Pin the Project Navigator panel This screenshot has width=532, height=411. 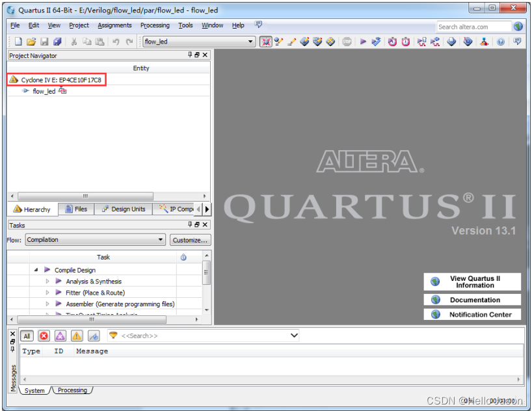tap(190, 55)
